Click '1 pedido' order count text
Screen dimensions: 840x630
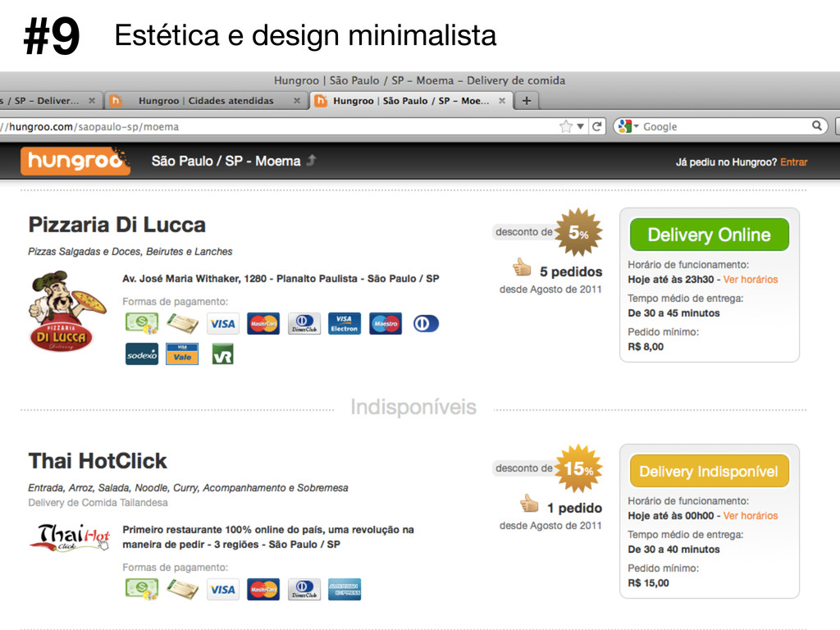[575, 508]
